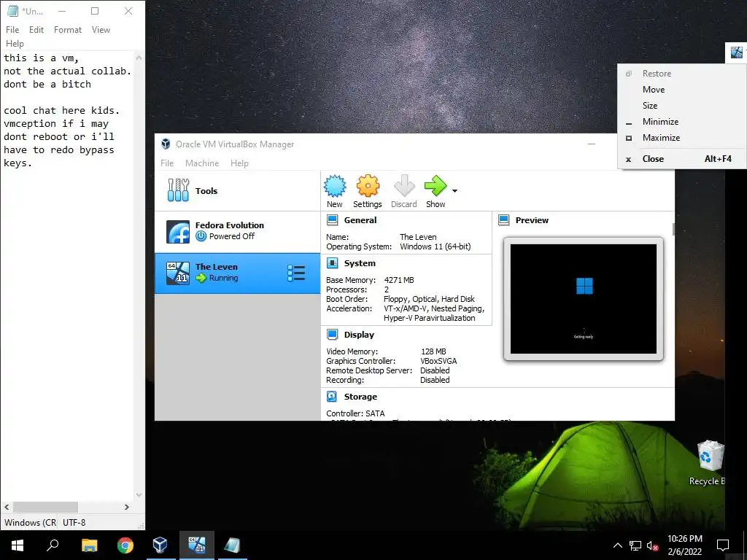Screen dimensions: 747x560
Task: Click the Storage section heading text
Action: (360, 396)
